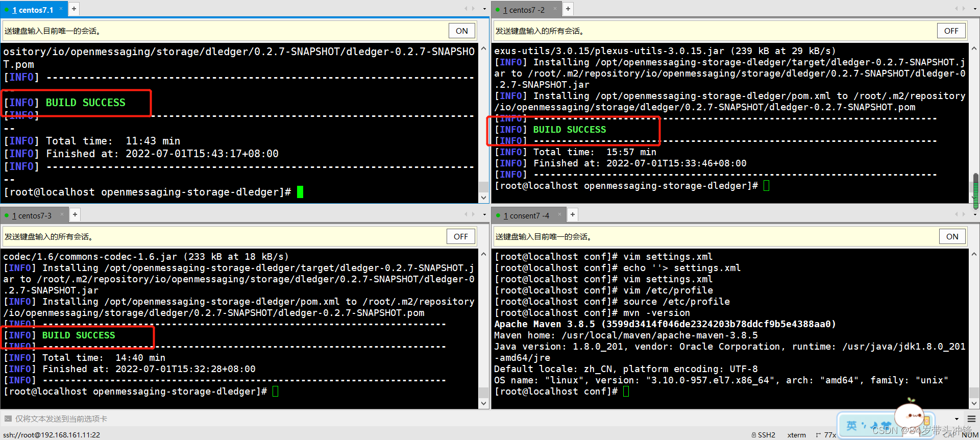This screenshot has width=980, height=440.
Task: Click 'Total time: 11:43 min' line
Action: (x=92, y=141)
